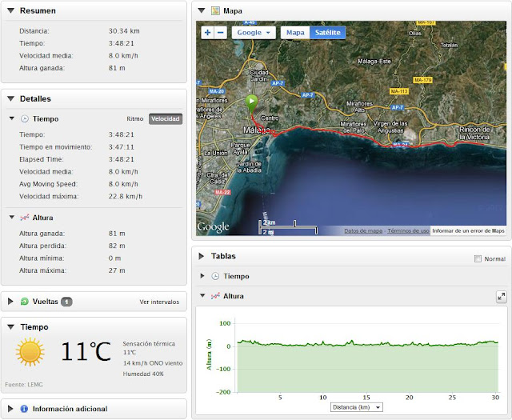Click the green start marker on the map

click(x=251, y=104)
